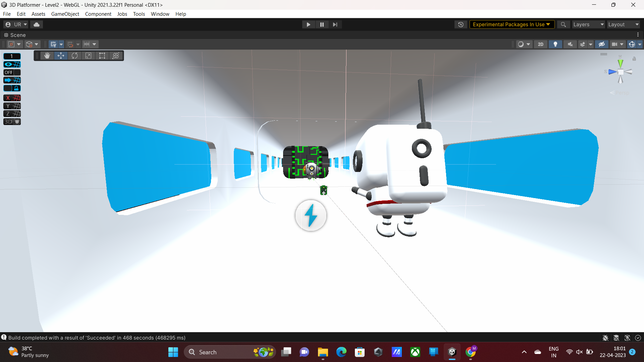Open the GameObject menu
Screen dimensions: 644x362
pos(65,14)
